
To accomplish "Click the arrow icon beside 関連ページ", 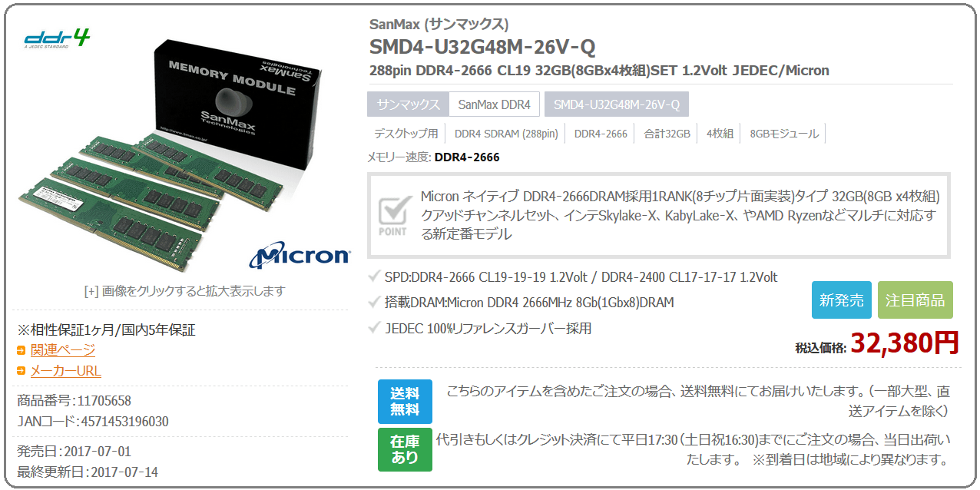I will click(22, 350).
